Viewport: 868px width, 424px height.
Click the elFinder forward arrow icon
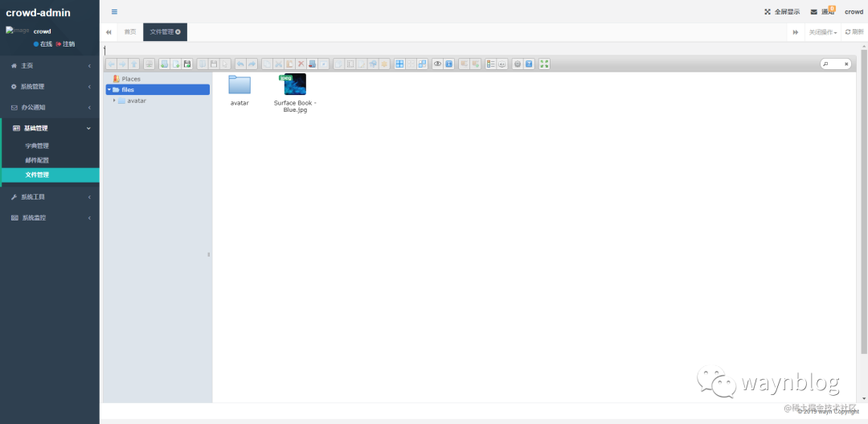point(122,64)
